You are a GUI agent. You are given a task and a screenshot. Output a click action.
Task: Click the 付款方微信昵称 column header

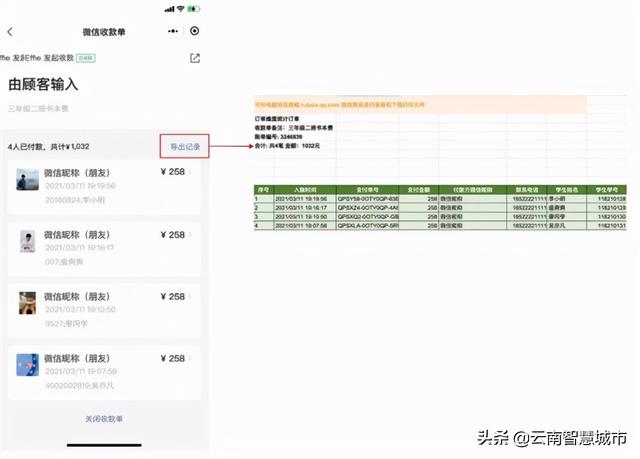pos(473,190)
